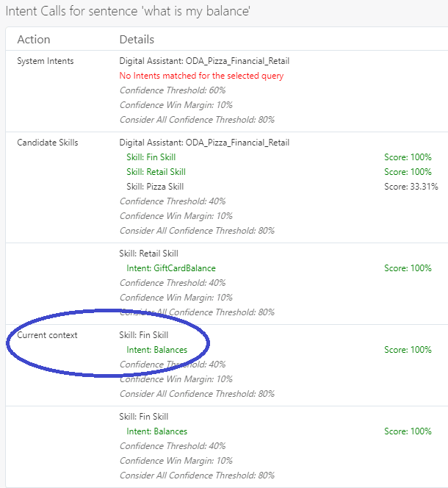This screenshot has width=448, height=488.
Task: Click 'Consider All Confidence Threshold' under System Intents
Action: point(197,120)
